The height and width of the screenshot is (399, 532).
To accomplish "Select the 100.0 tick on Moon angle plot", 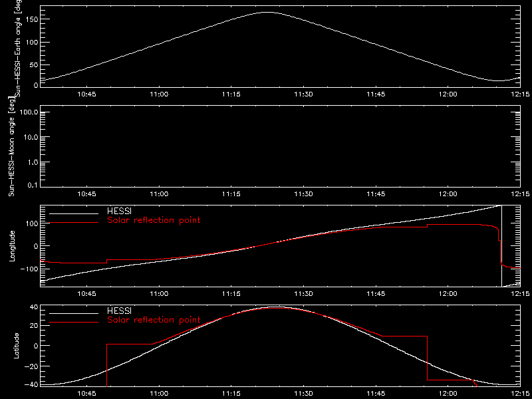I will click(x=29, y=112).
